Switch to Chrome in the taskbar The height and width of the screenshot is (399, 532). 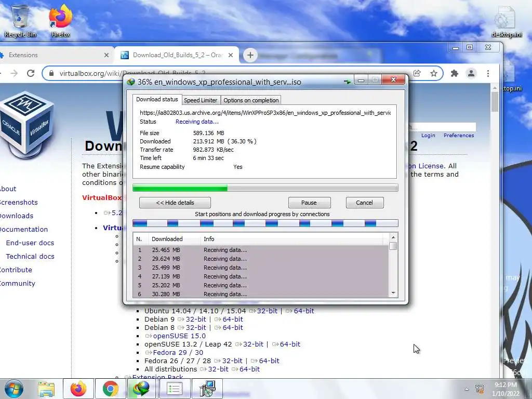point(110,389)
